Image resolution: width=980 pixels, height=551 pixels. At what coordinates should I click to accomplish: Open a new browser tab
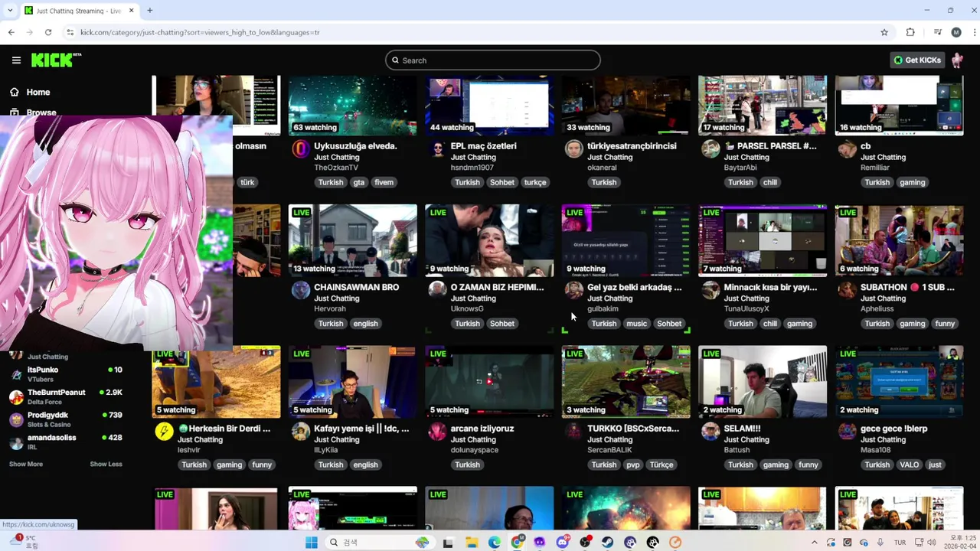pyautogui.click(x=150, y=11)
